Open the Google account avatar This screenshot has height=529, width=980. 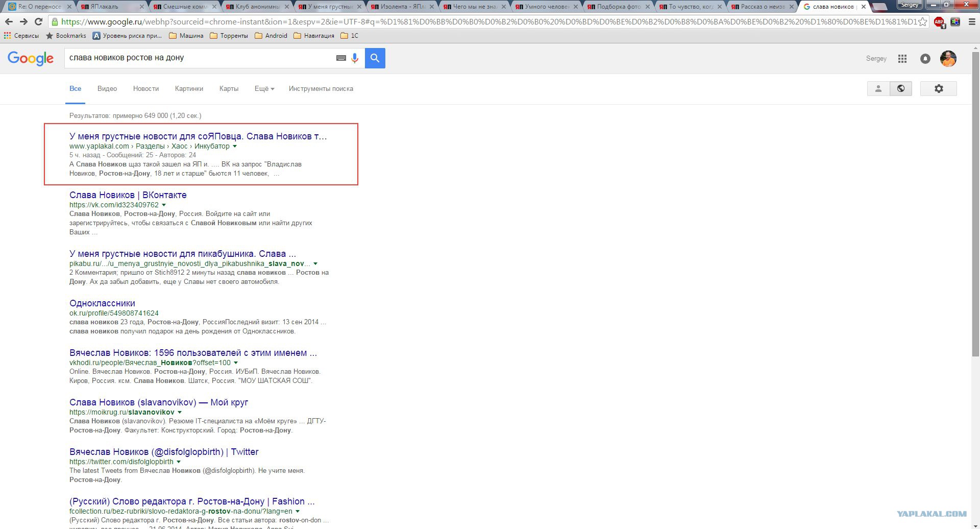(x=948, y=59)
